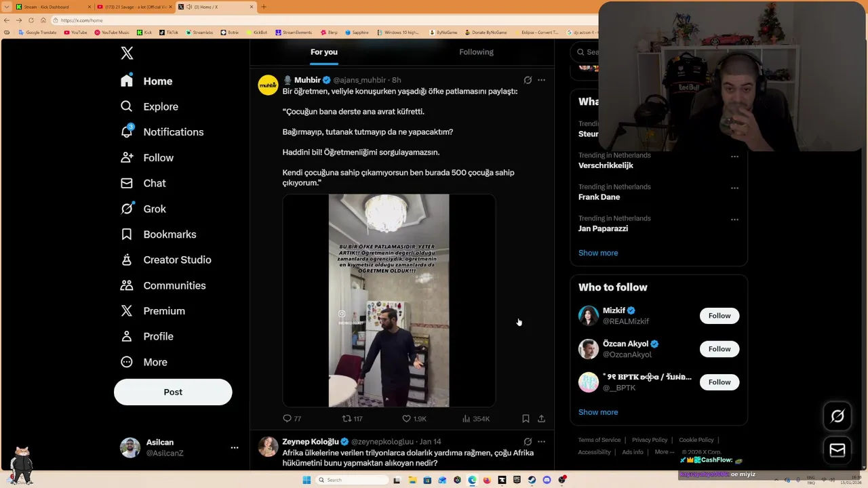Open the Windows Start menu
This screenshot has height=488, width=868.
pyautogui.click(x=307, y=480)
